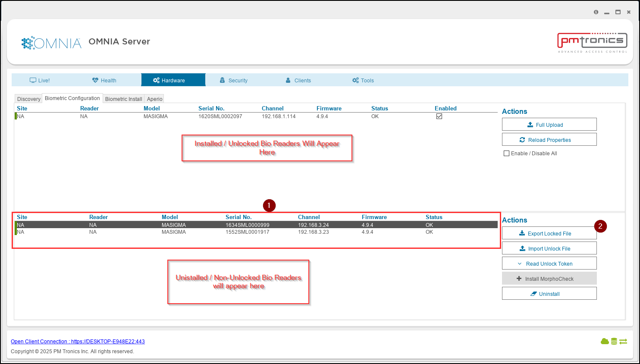The height and width of the screenshot is (364, 640).
Task: Click Import Unlock File button
Action: click(x=549, y=248)
